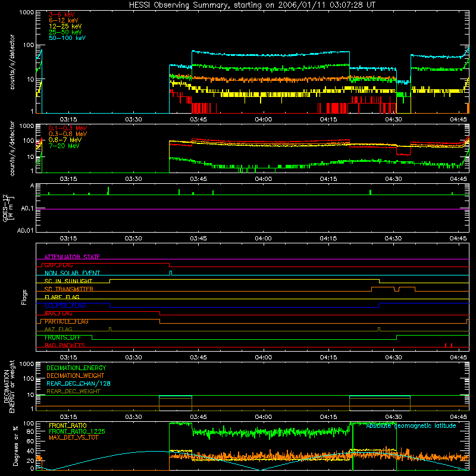Click the dip in the SC_TRANSMITTER flag line

[x=396, y=289]
